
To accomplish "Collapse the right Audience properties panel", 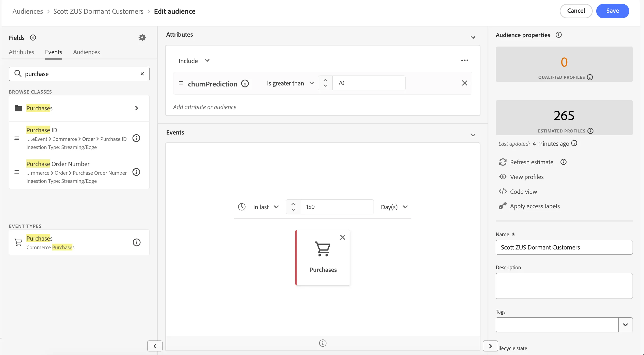I will (x=490, y=346).
